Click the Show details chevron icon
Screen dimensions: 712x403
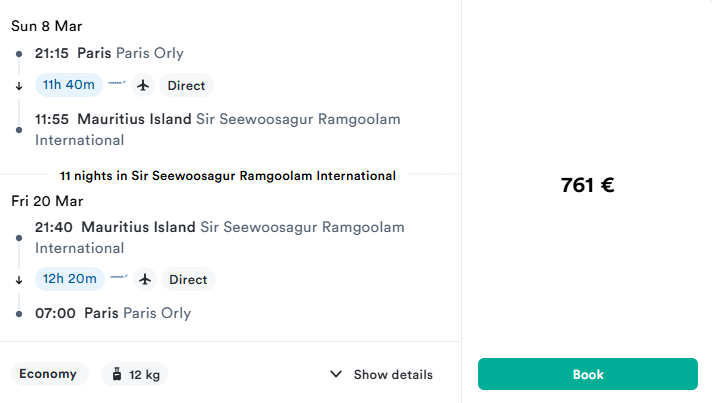click(336, 375)
